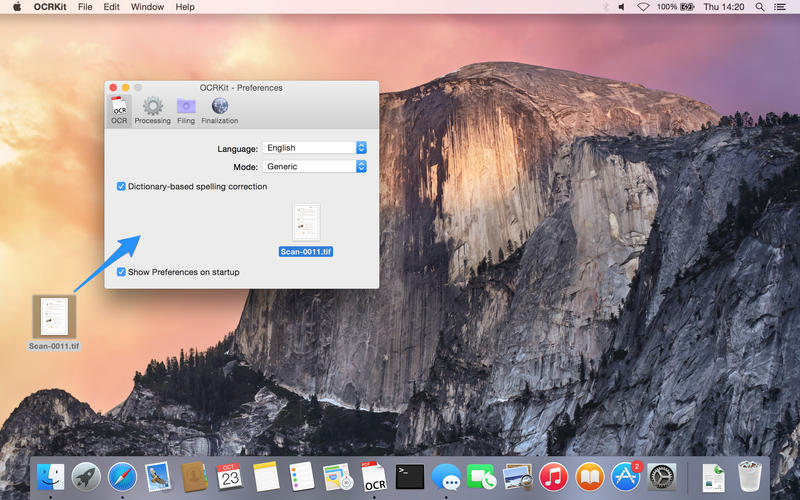Screen dimensions: 800x500
Task: Uncheck Show Preferences on startup
Action: coord(121,272)
